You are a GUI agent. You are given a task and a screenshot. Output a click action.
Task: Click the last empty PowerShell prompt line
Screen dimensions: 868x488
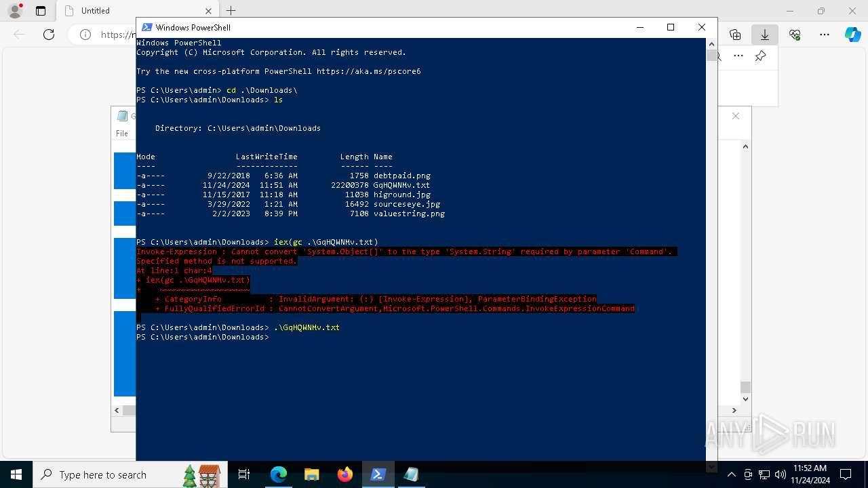[203, 337]
